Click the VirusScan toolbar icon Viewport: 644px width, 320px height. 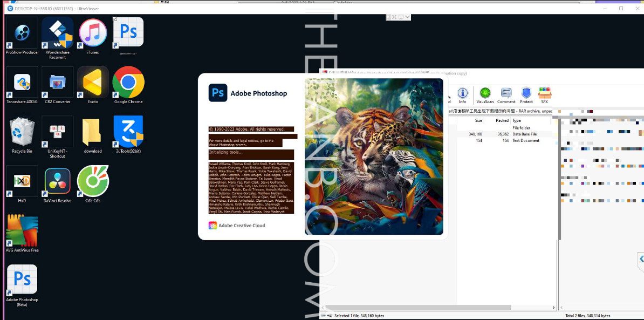pos(484,94)
